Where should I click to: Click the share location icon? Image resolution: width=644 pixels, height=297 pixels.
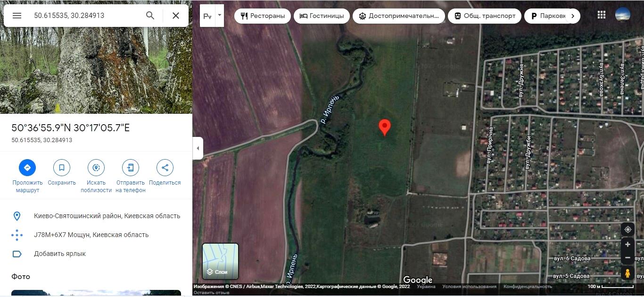coord(165,168)
